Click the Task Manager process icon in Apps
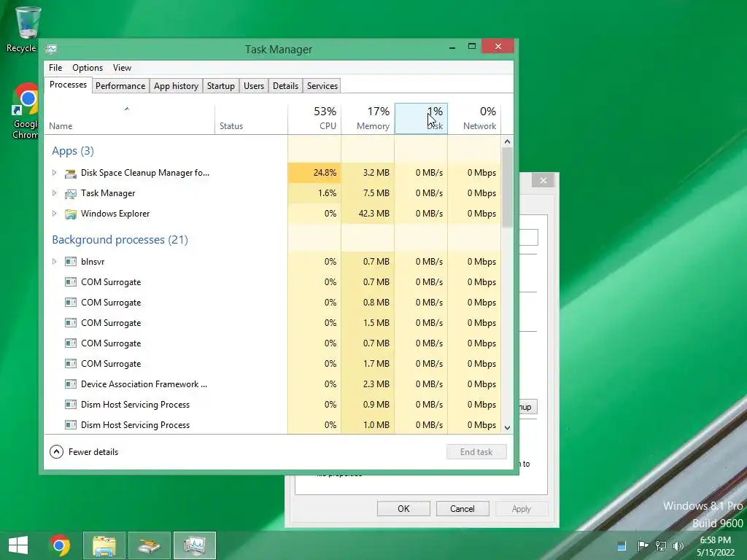The image size is (747, 560). [x=71, y=193]
